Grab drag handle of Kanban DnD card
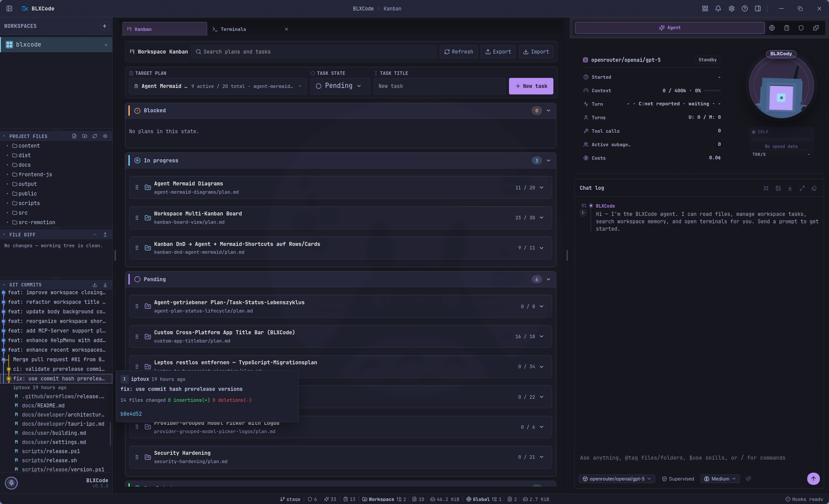Image resolution: width=829 pixels, height=504 pixels. (137, 248)
